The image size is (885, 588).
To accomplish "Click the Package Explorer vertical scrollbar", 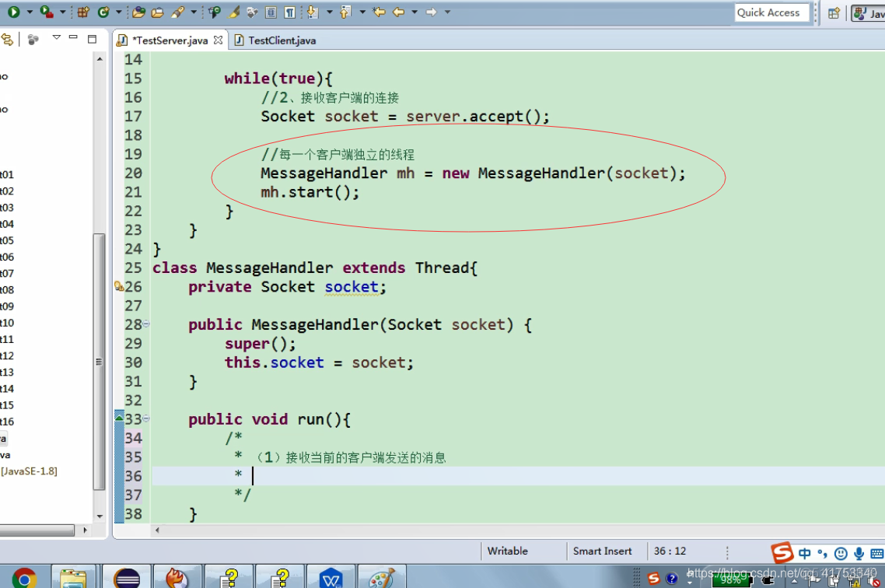I will click(100, 361).
